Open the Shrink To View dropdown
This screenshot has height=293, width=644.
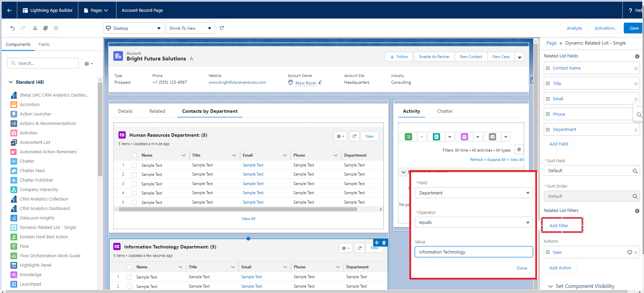[191, 28]
